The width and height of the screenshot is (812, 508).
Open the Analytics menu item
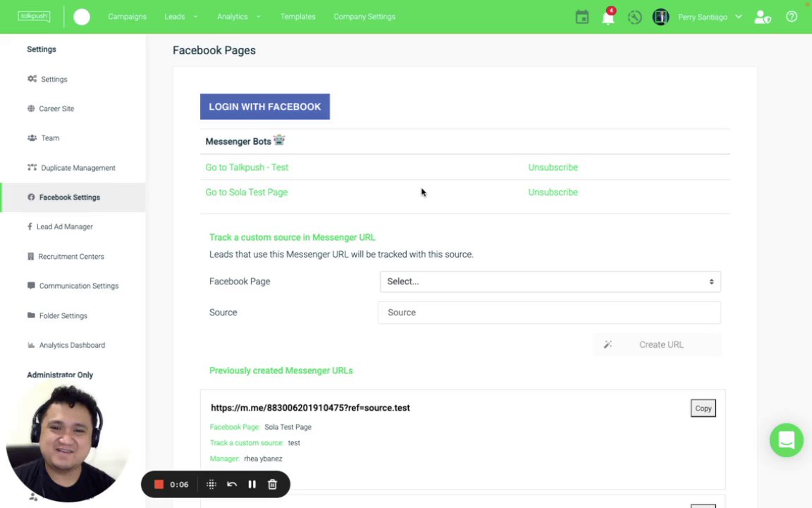[232, 17]
